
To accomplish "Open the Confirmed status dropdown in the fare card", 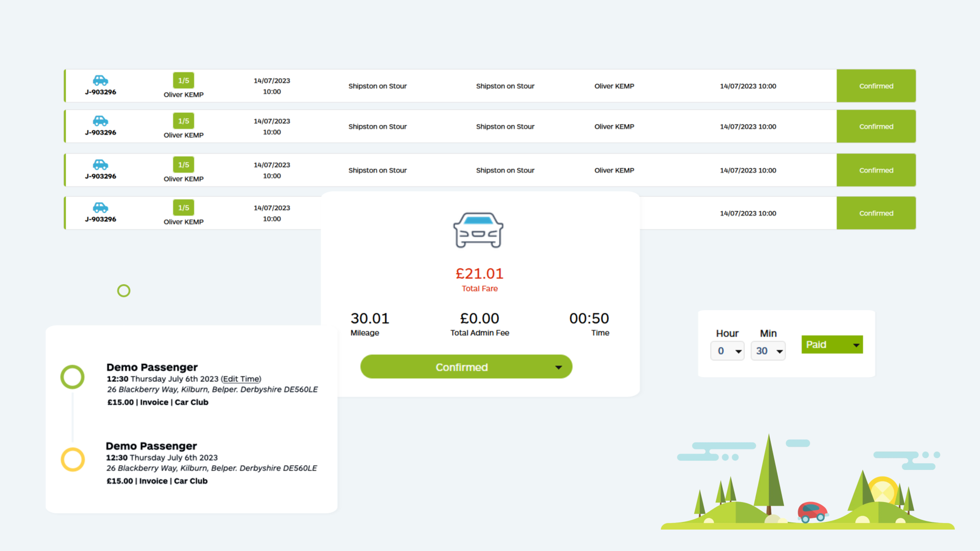I will [466, 367].
